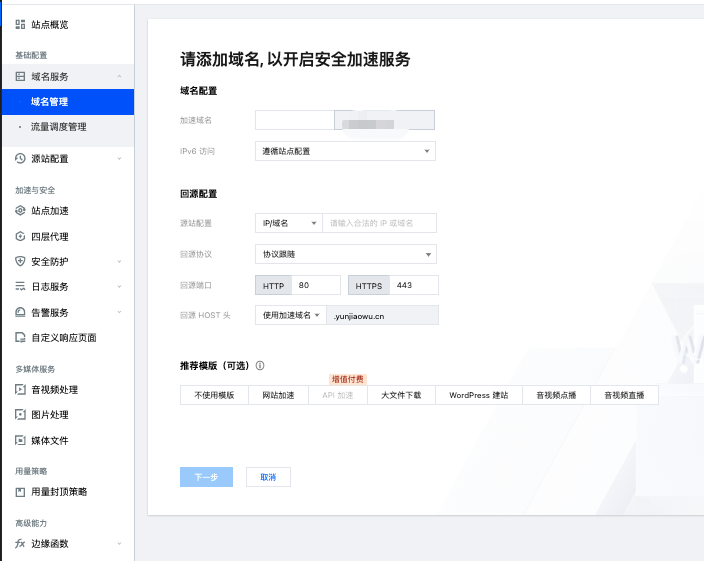Image resolution: width=704 pixels, height=561 pixels.
Task: Click the 取消 button
Action: [268, 477]
